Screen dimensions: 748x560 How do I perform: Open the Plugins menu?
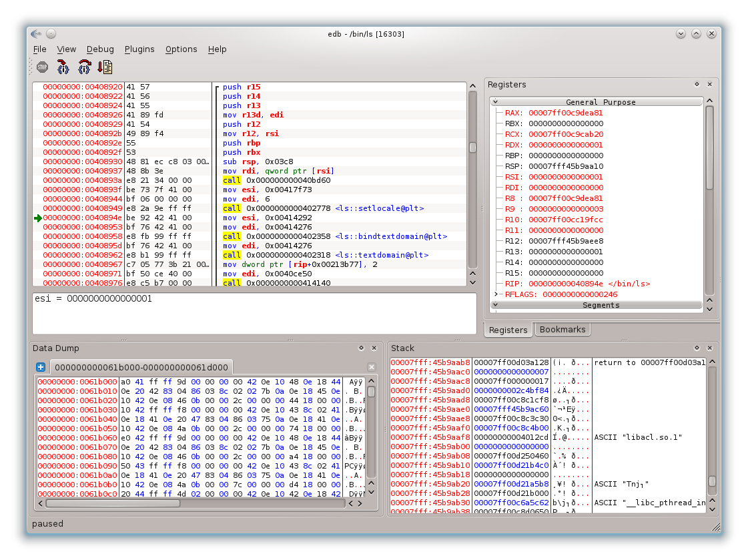point(139,49)
